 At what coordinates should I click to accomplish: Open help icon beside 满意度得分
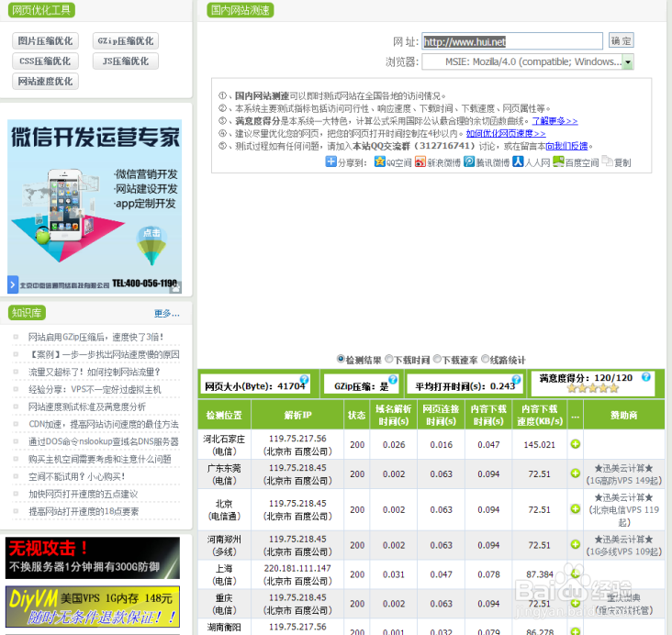[646, 376]
